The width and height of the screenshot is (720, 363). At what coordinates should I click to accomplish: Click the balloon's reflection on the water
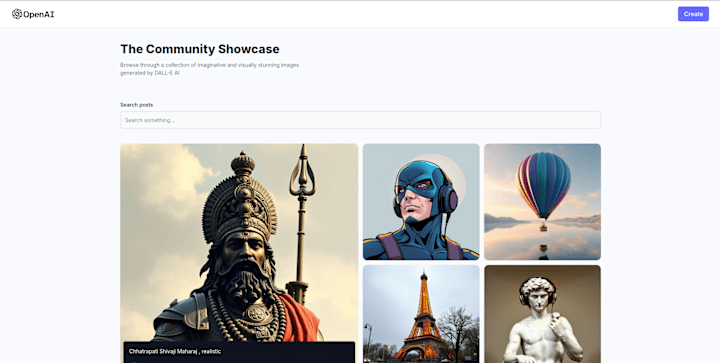point(543,249)
